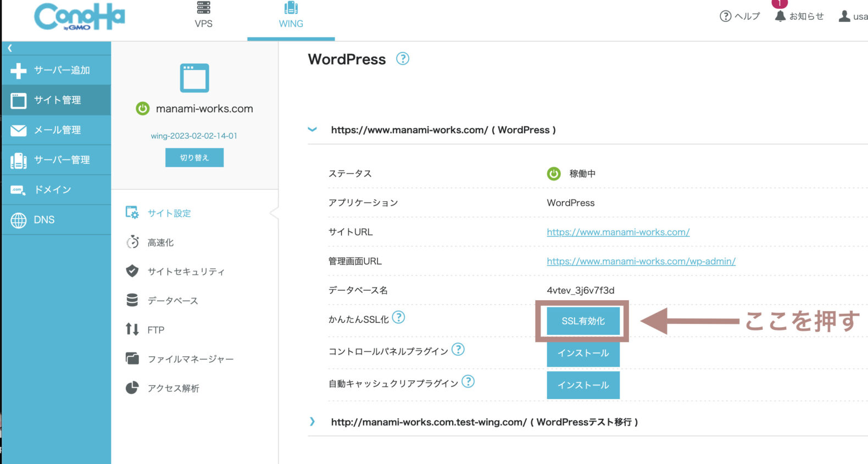
Task: Open the wp-admin 管理画面URL link
Action: click(x=641, y=261)
